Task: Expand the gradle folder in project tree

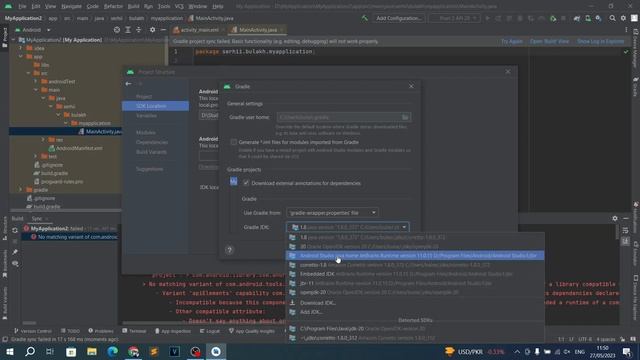Action: tap(21, 190)
